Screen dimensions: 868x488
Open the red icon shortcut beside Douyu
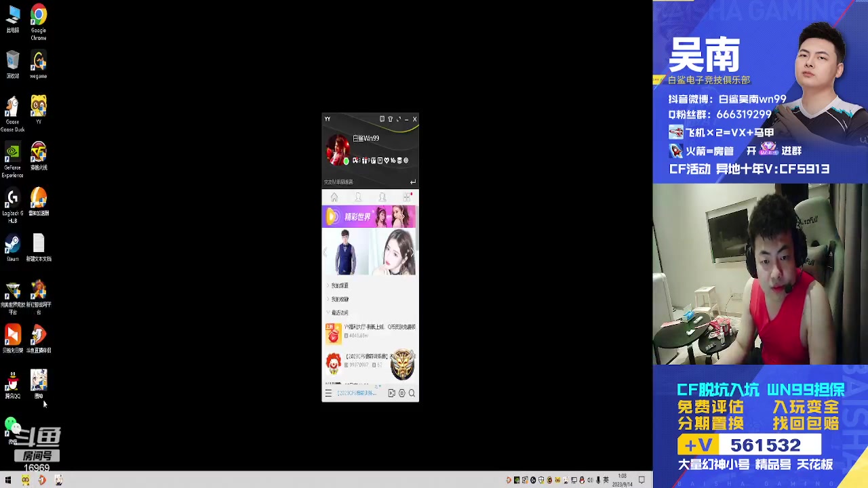(13, 339)
